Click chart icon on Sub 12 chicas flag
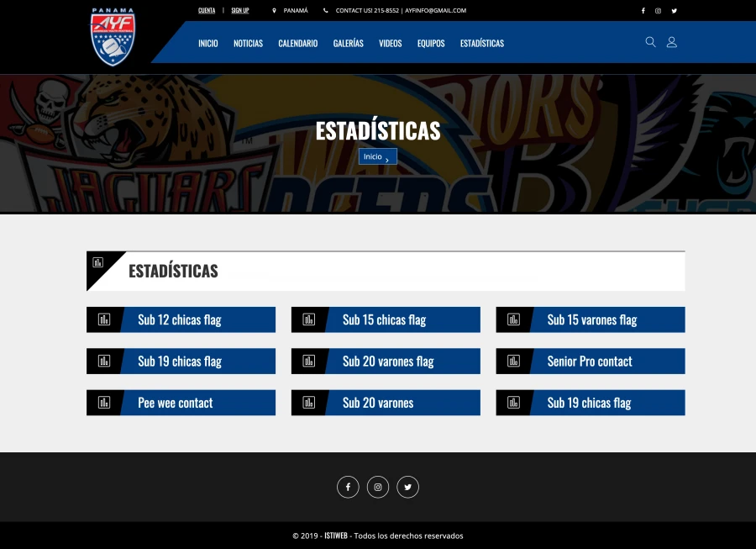Image resolution: width=756 pixels, height=549 pixels. coord(104,319)
